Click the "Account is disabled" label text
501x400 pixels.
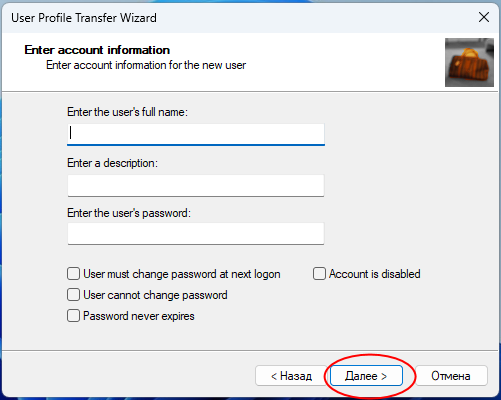pos(375,274)
